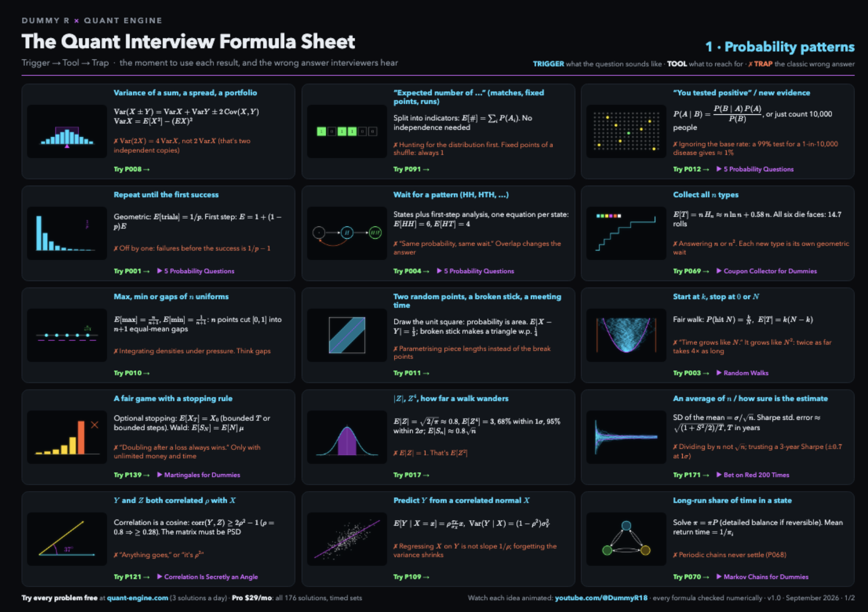
Task: Click the coupon collector staircase thumbnail
Action: tap(626, 233)
